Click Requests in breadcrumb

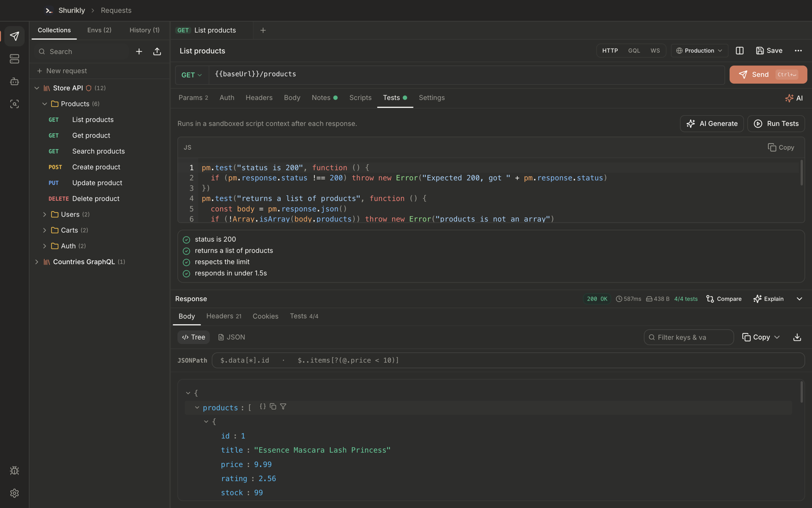pyautogui.click(x=116, y=10)
